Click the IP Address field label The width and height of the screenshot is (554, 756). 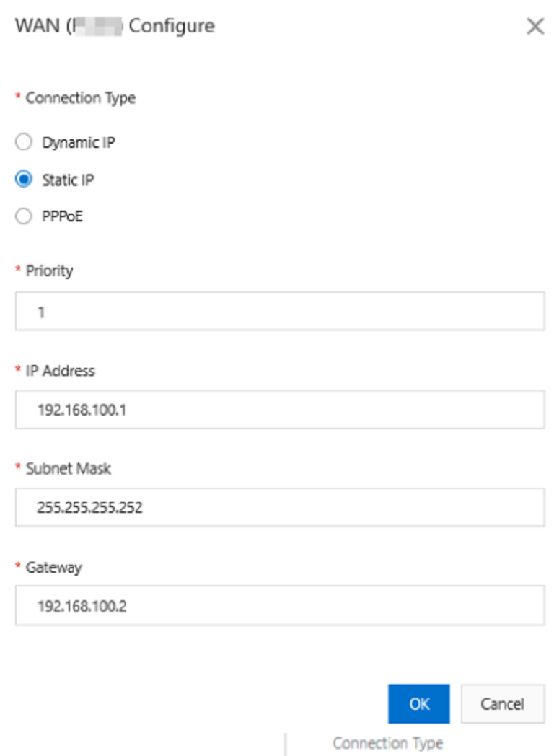coord(60,371)
